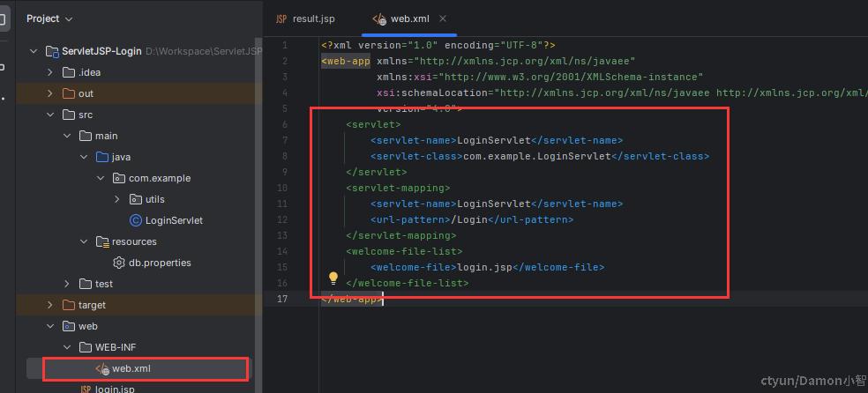Click the xsi:schemaLocation attribute
The width and height of the screenshot is (868, 393).
point(433,93)
